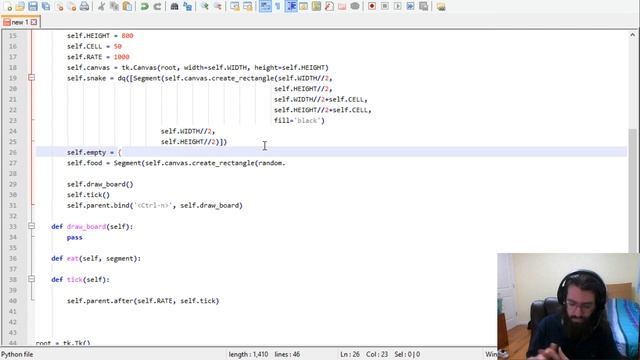
Task: Click the 'self.food = Segment' line
Action: (x=176, y=163)
